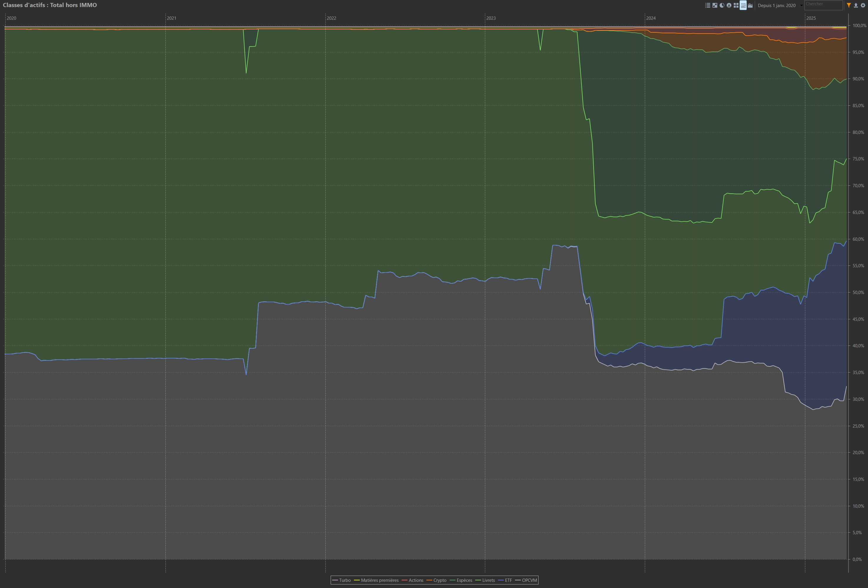Click into the Chercher search field
The height and width of the screenshot is (588, 868).
pyautogui.click(x=823, y=5)
